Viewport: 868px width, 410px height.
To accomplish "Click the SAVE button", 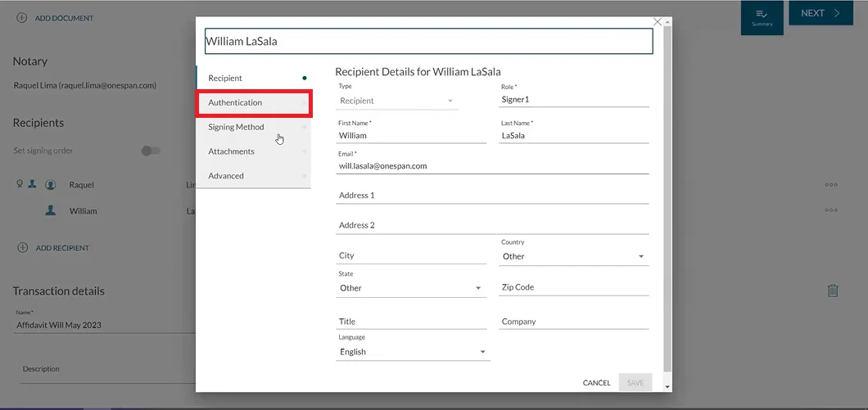I will (635, 383).
